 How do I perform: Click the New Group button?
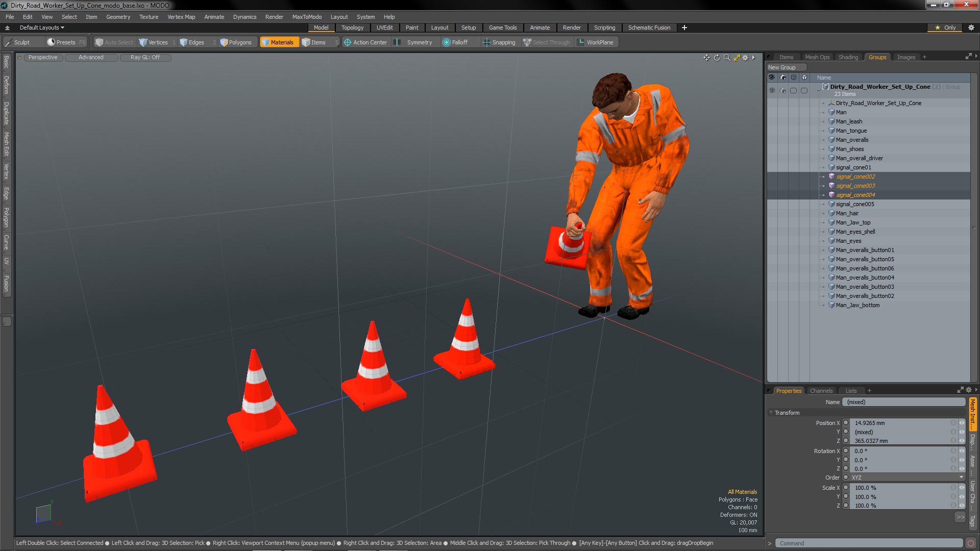point(786,67)
